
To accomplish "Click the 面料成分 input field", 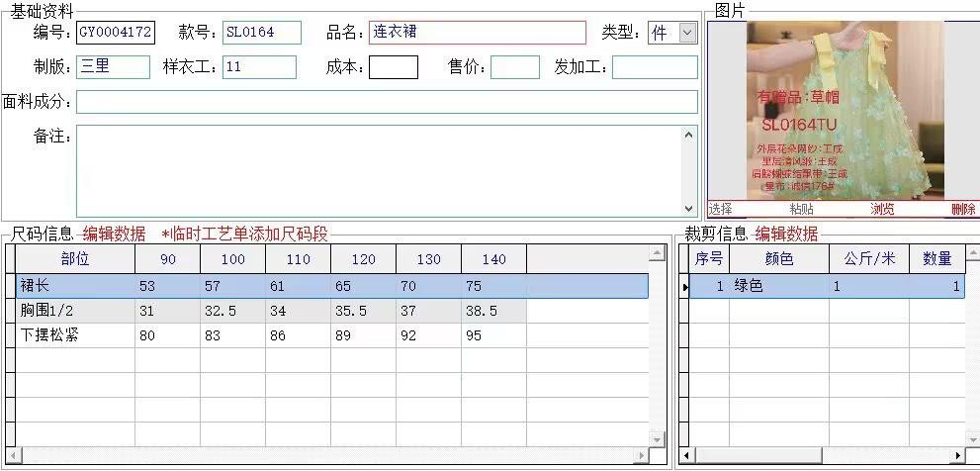I will tap(387, 102).
